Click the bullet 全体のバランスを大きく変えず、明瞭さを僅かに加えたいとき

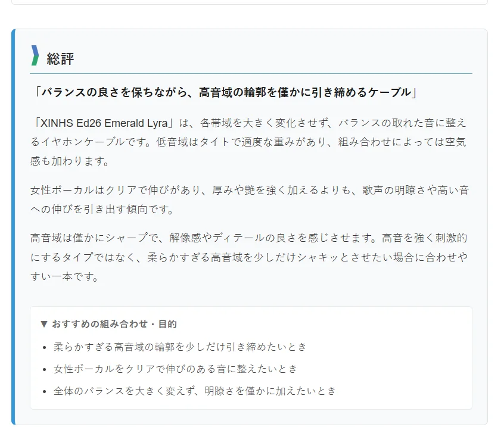[x=195, y=391]
